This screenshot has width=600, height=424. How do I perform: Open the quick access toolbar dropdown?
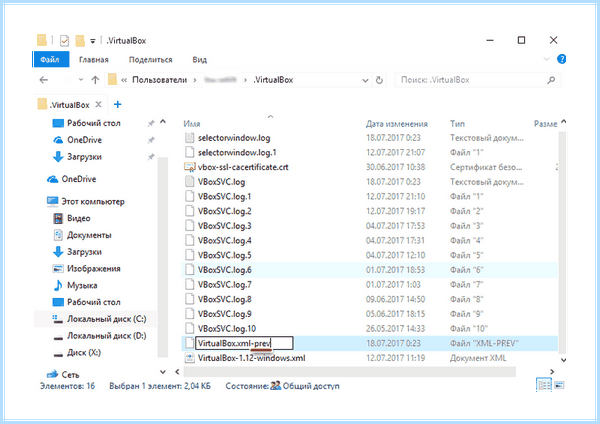93,41
